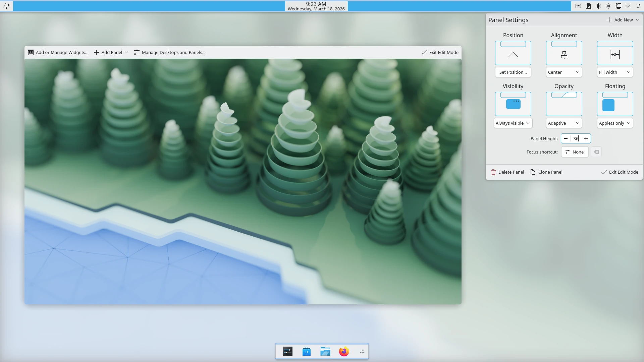Open the network connection tray icon
644x362 pixels.
point(618,6)
